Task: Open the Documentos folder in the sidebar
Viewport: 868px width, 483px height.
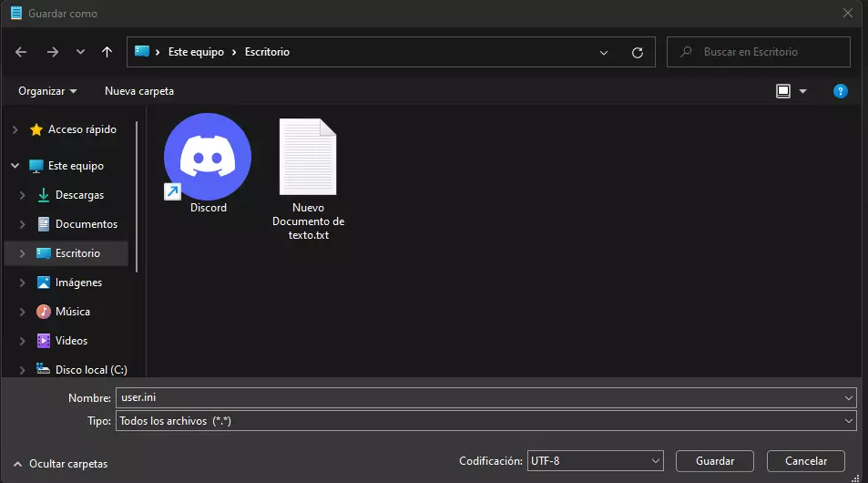Action: 86,224
